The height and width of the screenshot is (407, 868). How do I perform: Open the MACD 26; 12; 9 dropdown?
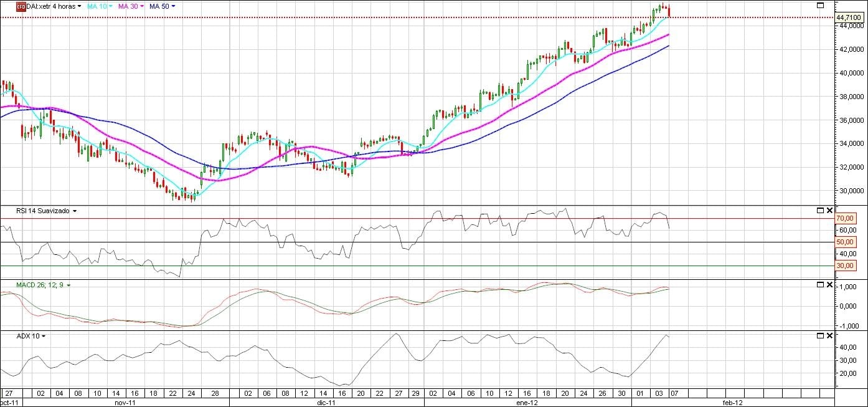pos(68,285)
